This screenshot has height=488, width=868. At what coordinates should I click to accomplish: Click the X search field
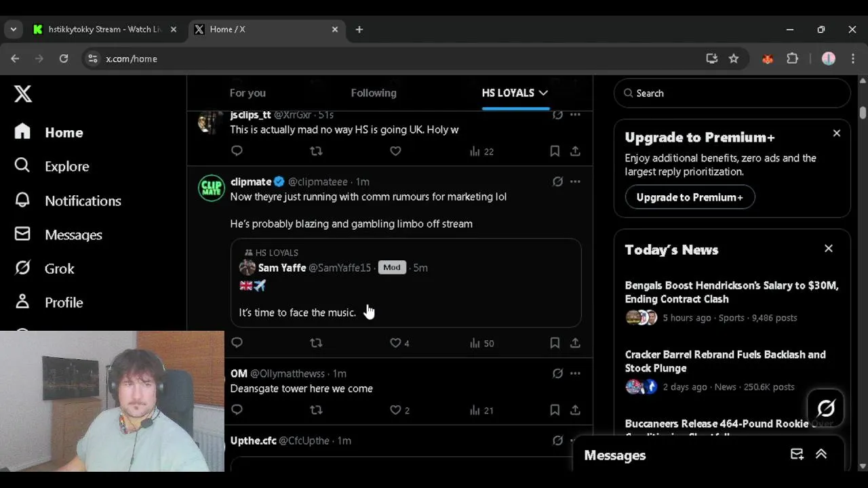(x=732, y=93)
